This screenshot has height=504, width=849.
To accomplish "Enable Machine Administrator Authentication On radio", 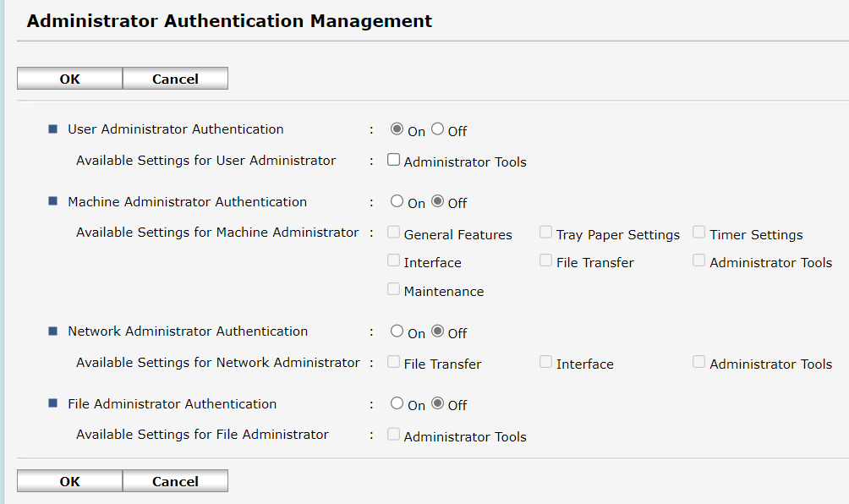I will coord(397,201).
